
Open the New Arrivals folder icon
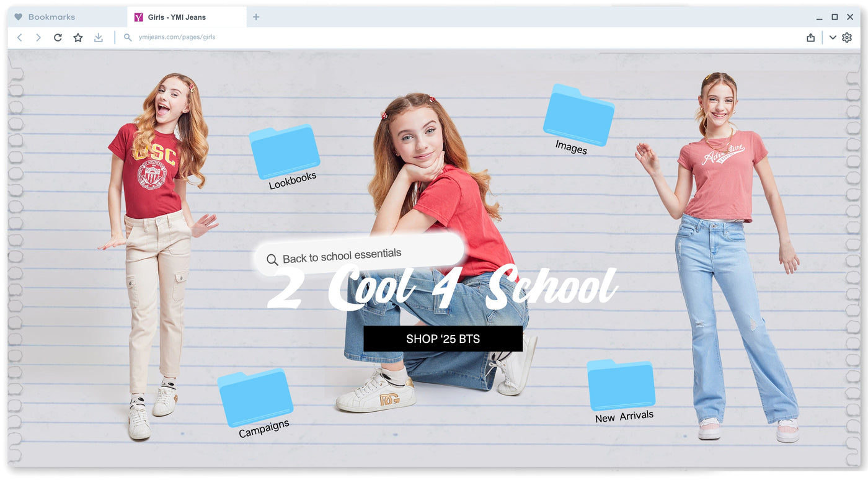click(x=621, y=385)
